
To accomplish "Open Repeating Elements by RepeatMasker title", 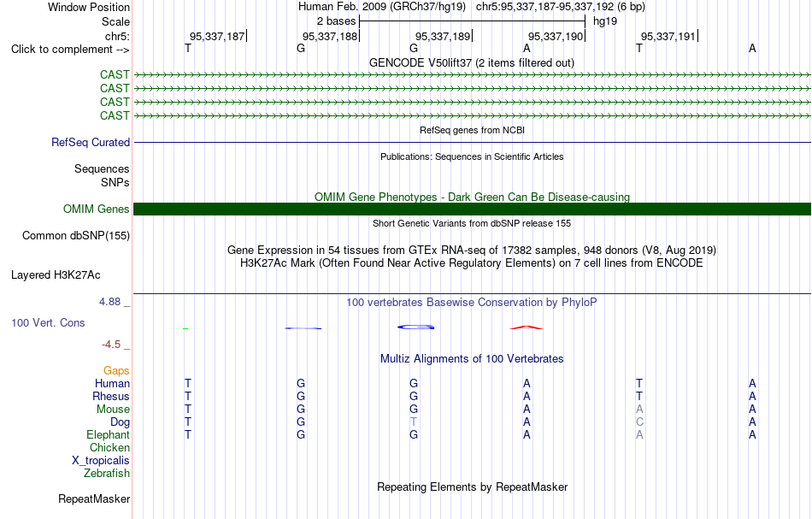I will (472, 487).
